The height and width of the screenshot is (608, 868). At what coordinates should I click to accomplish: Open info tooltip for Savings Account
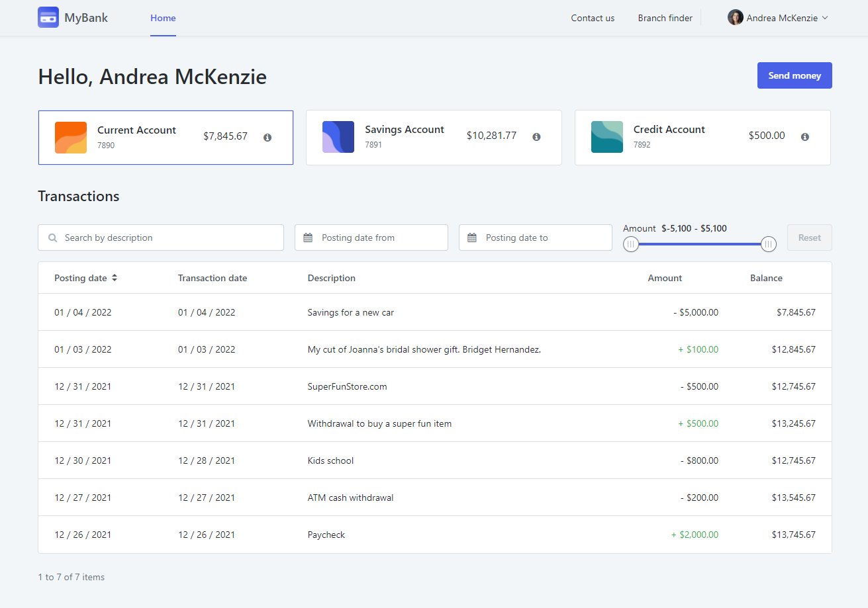pos(536,136)
